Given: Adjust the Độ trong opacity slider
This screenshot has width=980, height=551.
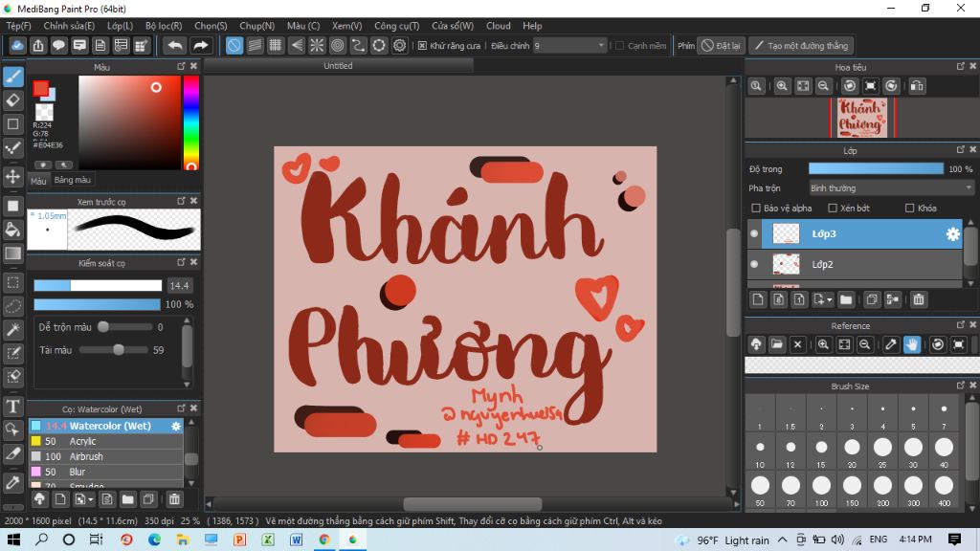Looking at the screenshot, I should (876, 168).
